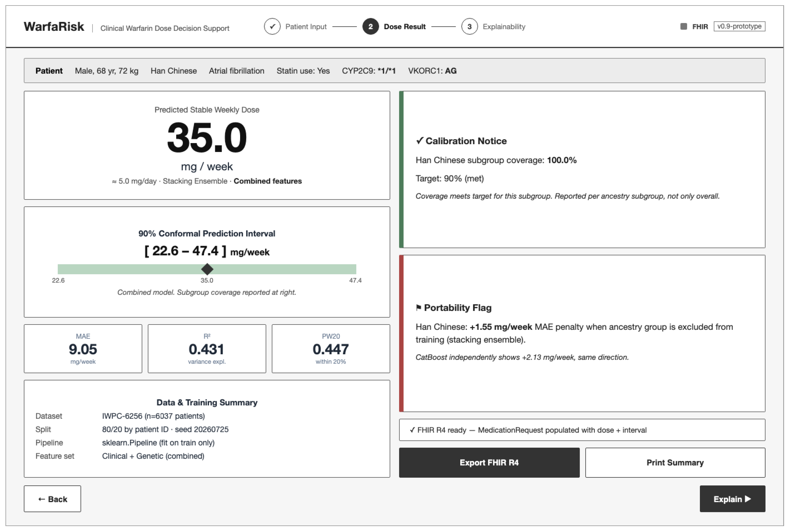The height and width of the screenshot is (532, 790).
Task: Click the 47.4 upper bound axis label
Action: coord(355,280)
